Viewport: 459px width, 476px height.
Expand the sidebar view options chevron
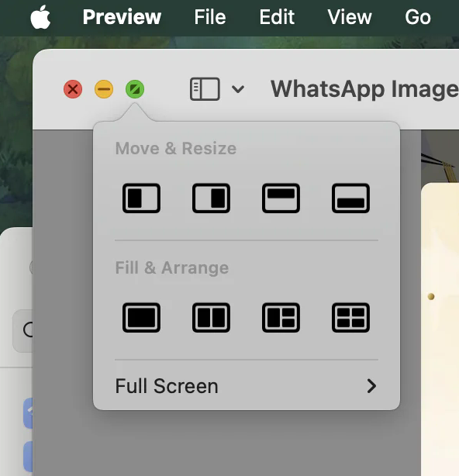click(238, 89)
